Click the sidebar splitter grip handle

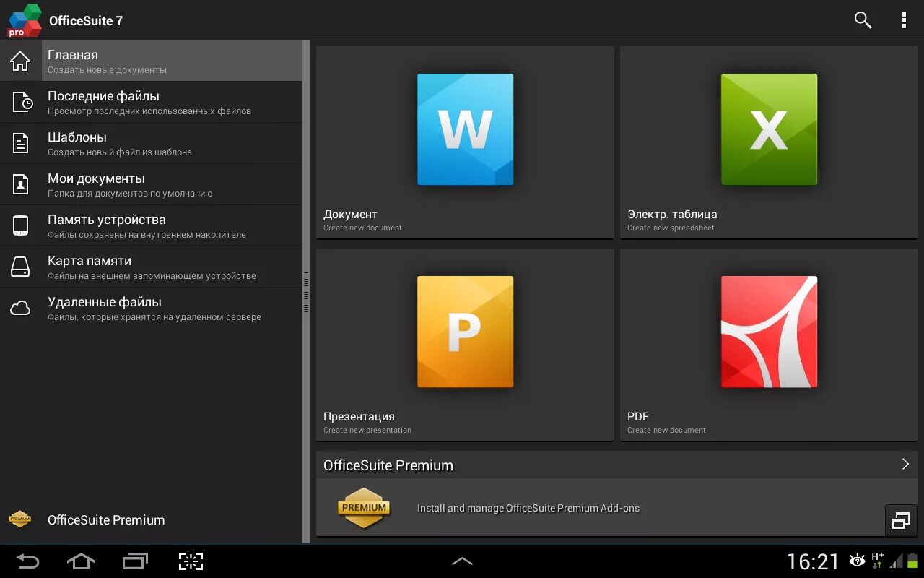[306, 292]
